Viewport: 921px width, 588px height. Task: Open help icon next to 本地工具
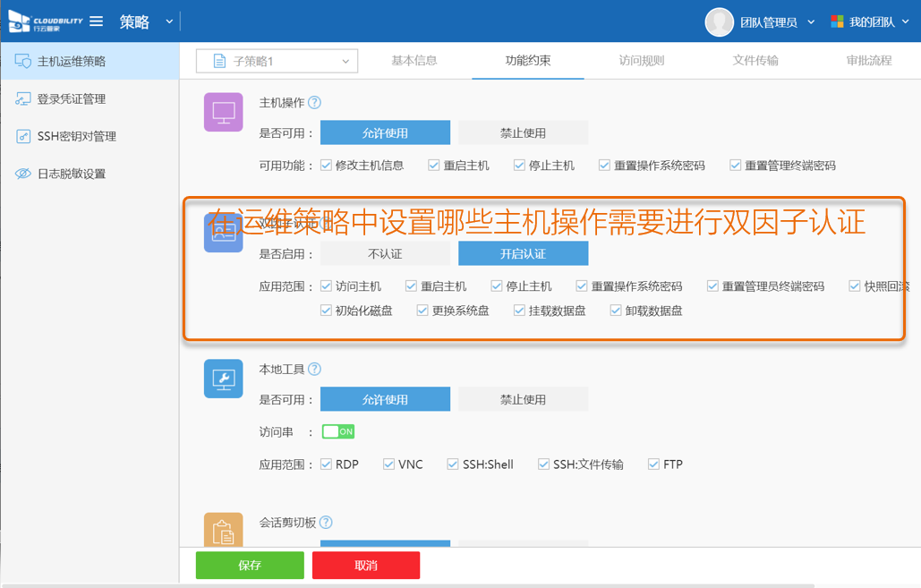(x=314, y=370)
